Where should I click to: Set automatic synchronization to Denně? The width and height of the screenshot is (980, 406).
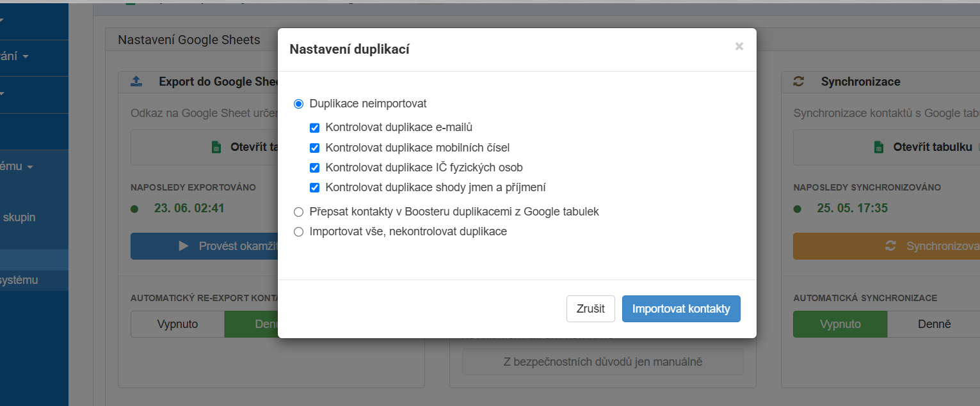point(934,324)
